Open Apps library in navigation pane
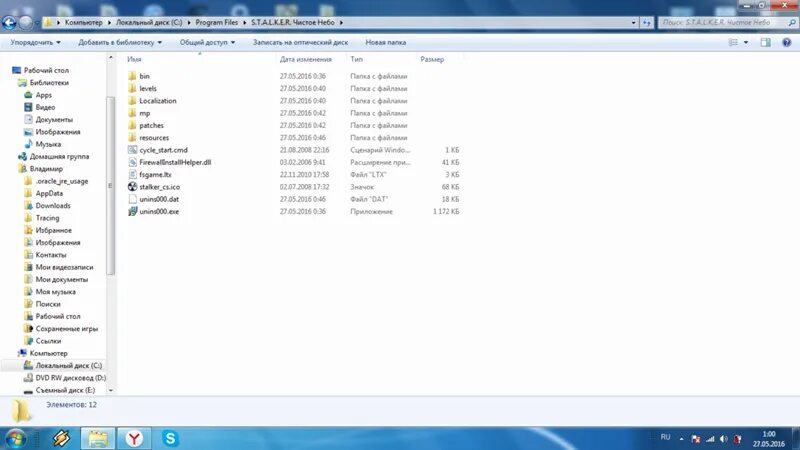Screen dimensions: 800x450 point(43,95)
